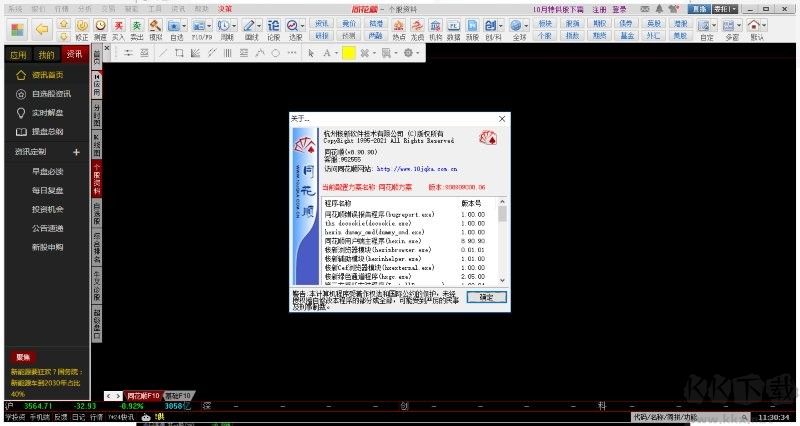Open the 决策 menu
Viewport: 800px width, 426px height.
click(x=224, y=9)
